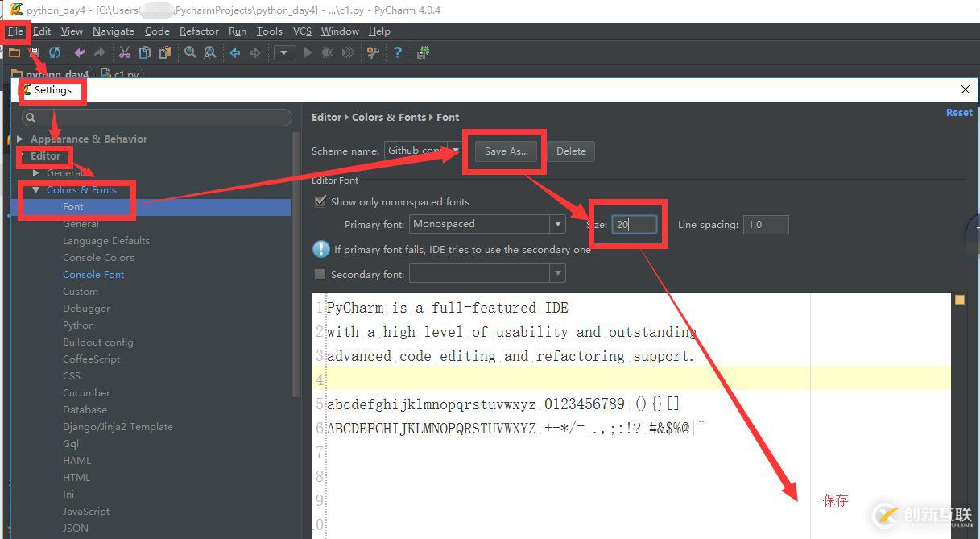The height and width of the screenshot is (539, 980).
Task: Select Python tree item
Action: 78,325
